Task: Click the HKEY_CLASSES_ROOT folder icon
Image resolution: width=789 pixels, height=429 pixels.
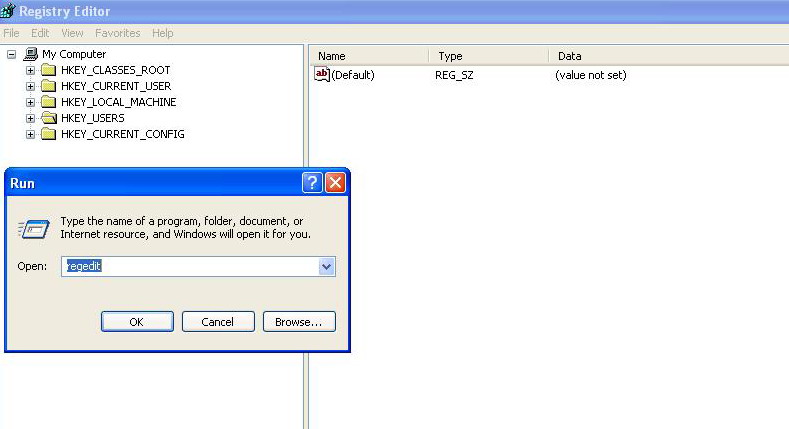Action: (x=48, y=70)
